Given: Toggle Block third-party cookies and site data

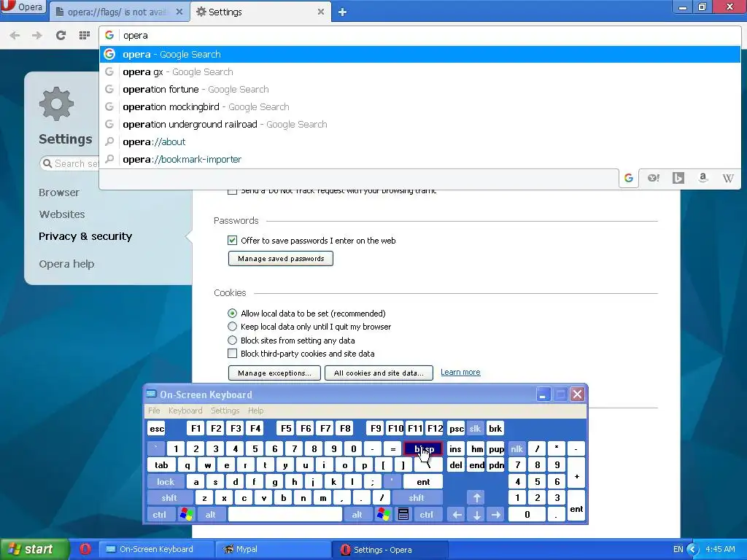Looking at the screenshot, I should coord(232,354).
